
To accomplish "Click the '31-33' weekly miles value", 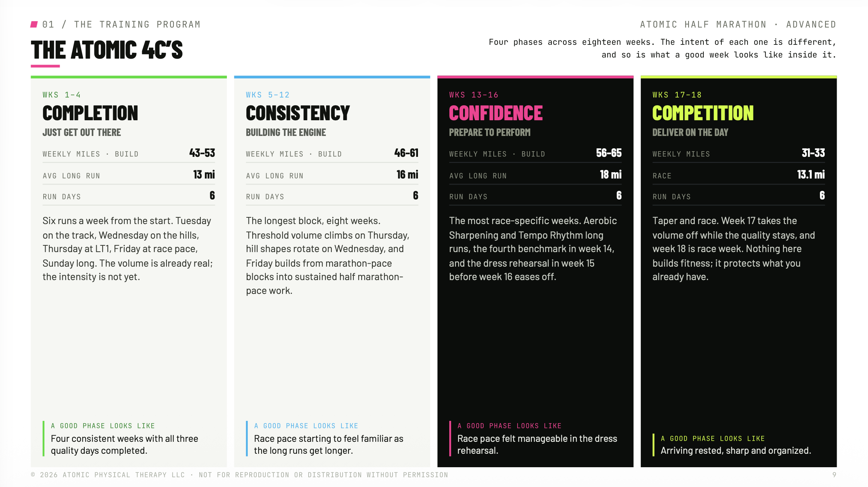I will 813,153.
